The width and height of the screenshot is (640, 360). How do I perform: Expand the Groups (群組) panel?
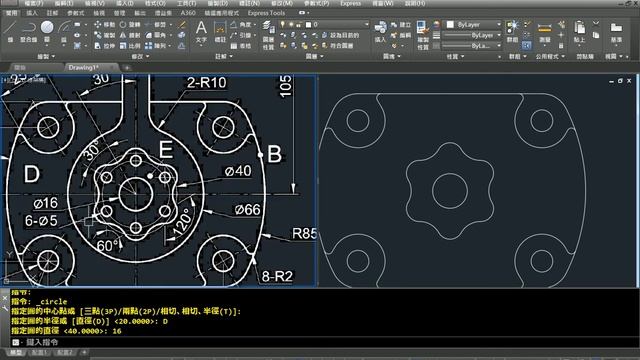[517, 56]
